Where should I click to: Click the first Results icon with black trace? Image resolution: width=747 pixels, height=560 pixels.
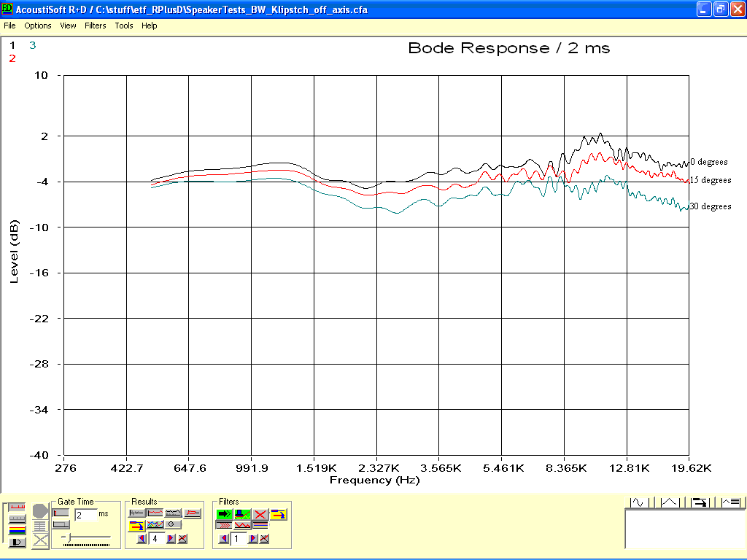137,513
